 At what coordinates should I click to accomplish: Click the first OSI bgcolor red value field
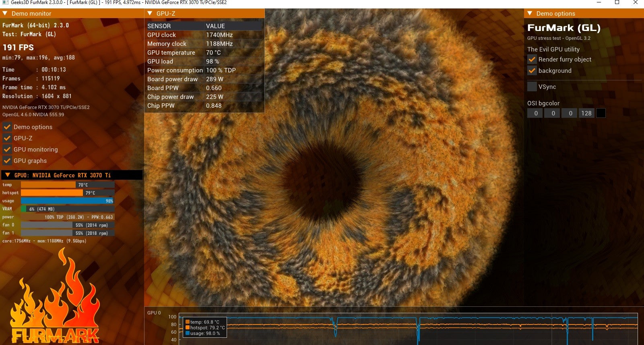point(536,113)
